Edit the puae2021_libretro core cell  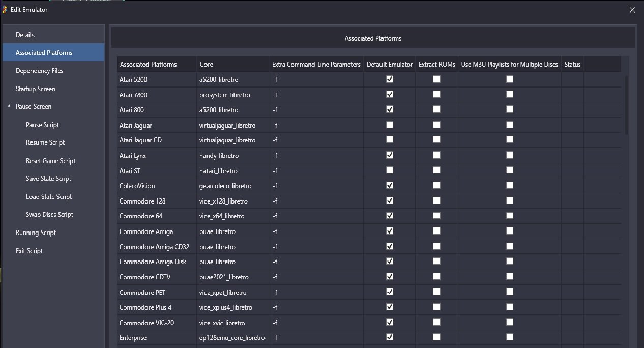click(233, 277)
